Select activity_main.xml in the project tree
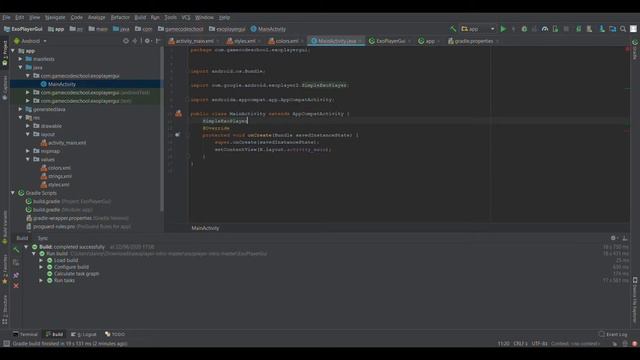Image resolution: width=640 pixels, height=360 pixels. point(67,143)
